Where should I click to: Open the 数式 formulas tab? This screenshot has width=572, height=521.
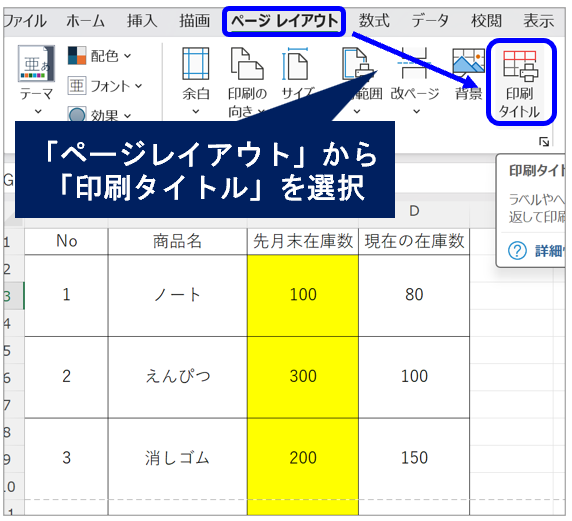tap(374, 21)
